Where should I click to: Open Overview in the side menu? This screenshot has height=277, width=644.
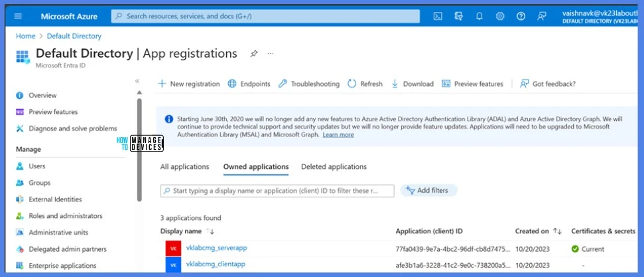tap(42, 95)
